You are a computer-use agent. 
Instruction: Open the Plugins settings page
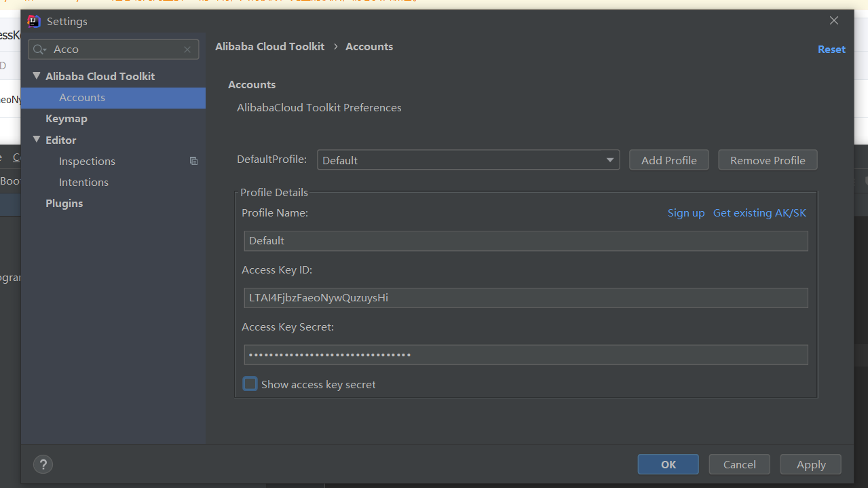[x=64, y=204]
